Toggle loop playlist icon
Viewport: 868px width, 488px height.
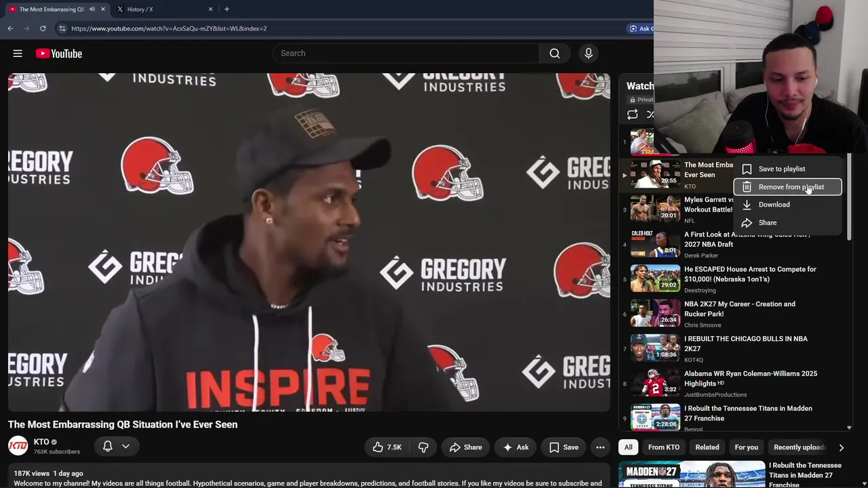[632, 115]
